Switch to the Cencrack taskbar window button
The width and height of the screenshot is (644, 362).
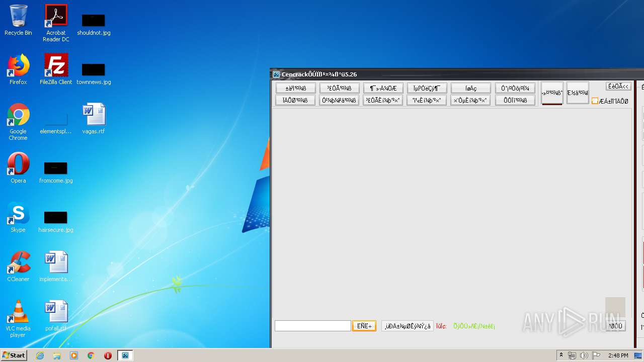click(x=125, y=355)
